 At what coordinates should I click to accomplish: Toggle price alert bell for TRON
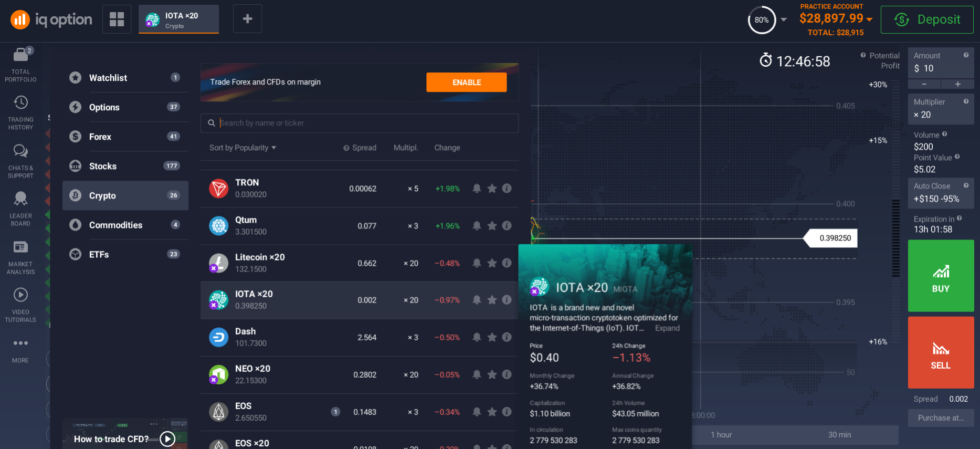point(477,188)
